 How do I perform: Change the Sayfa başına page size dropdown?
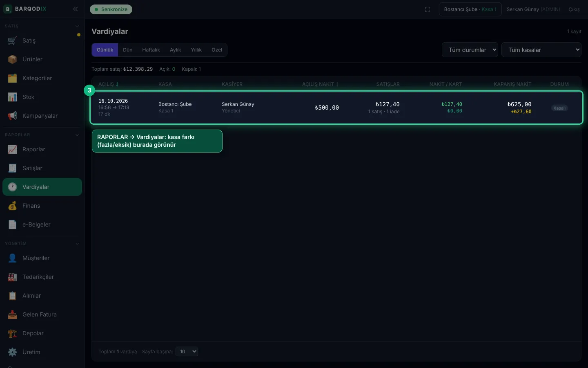coord(187,352)
